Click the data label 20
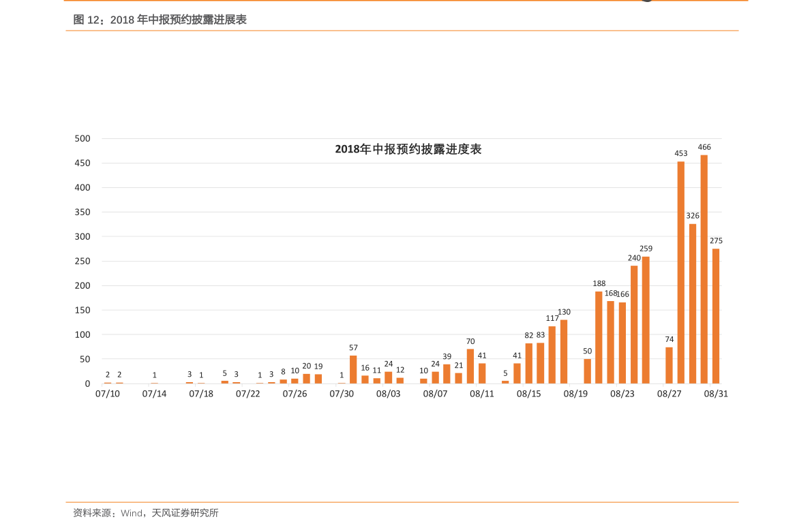 click(307, 366)
